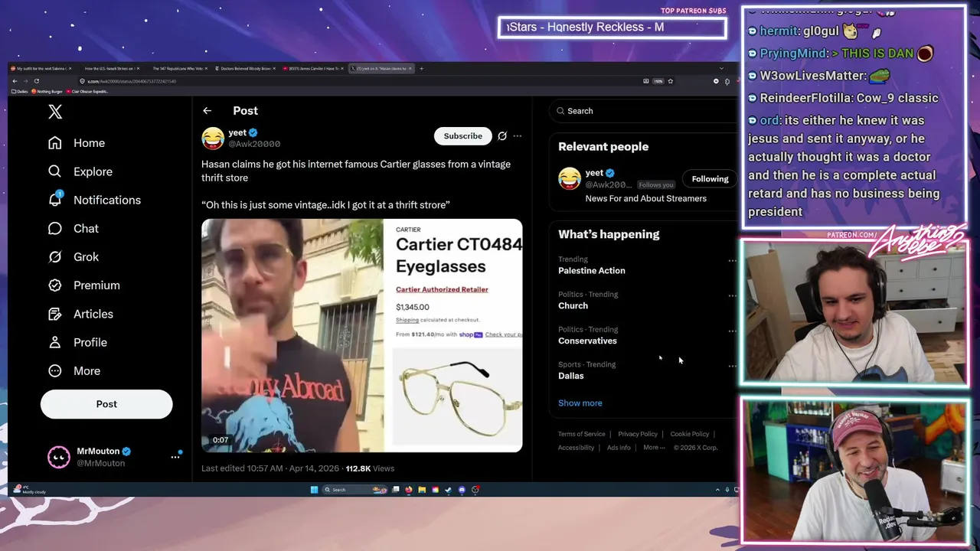
Task: Open the Conservatives trending topic
Action: pos(587,341)
